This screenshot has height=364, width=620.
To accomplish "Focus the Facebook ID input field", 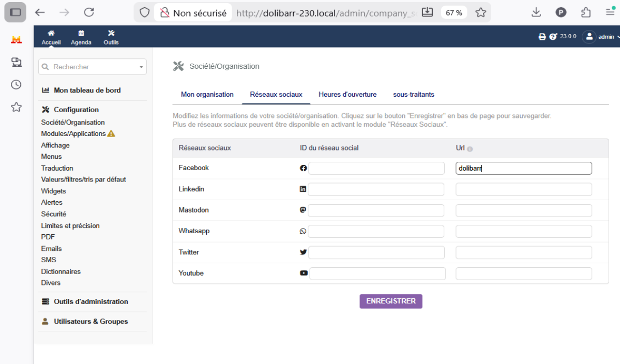I will pyautogui.click(x=376, y=169).
